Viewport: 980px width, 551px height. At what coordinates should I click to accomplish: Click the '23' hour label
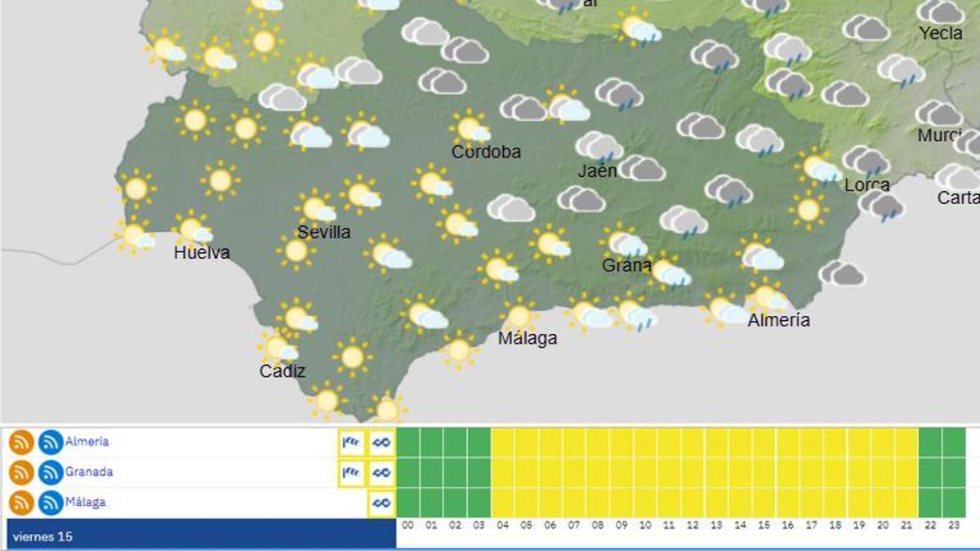click(954, 526)
